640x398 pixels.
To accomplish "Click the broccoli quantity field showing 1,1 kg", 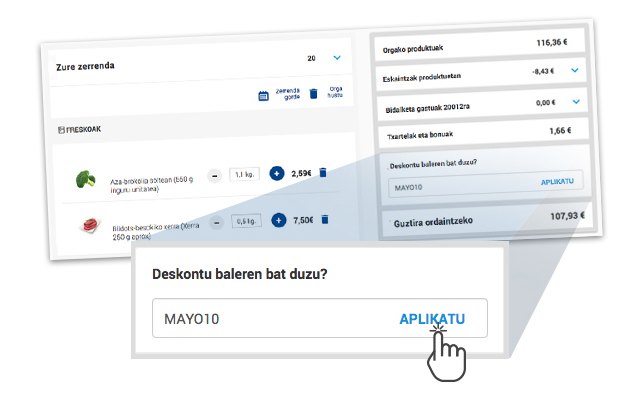I will point(244,175).
